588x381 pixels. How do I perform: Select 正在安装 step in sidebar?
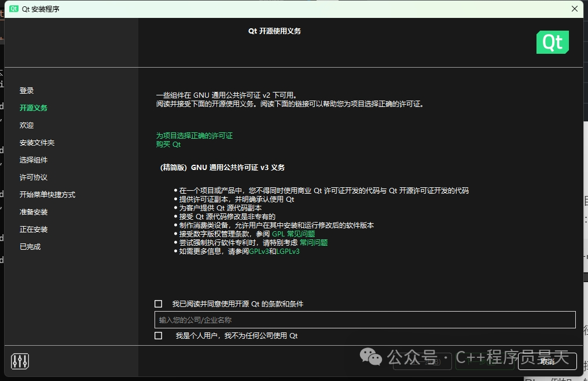(x=34, y=230)
